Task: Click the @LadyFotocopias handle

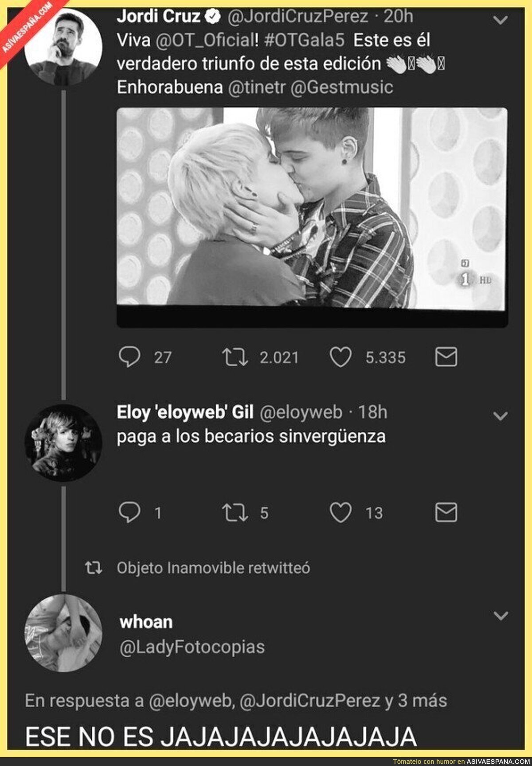Action: click(192, 647)
